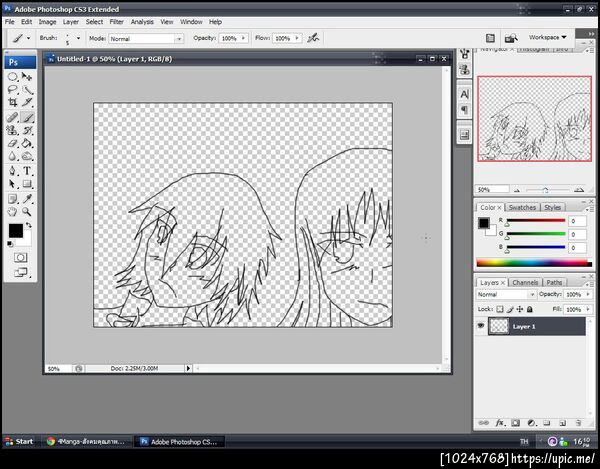600x469 pixels.
Task: Click the document zoom percentage field
Action: tap(58, 369)
